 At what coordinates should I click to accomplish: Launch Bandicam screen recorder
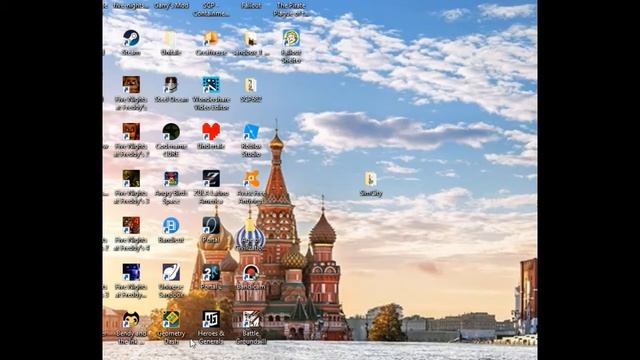point(251,272)
